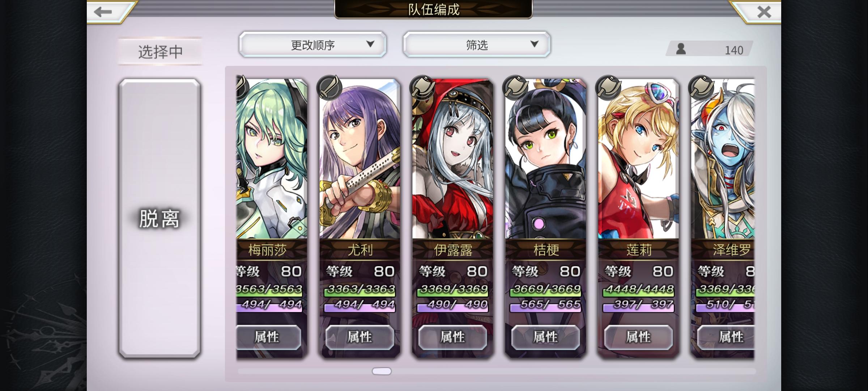Click the character count person icon
This screenshot has width=868, height=391.
(x=681, y=49)
